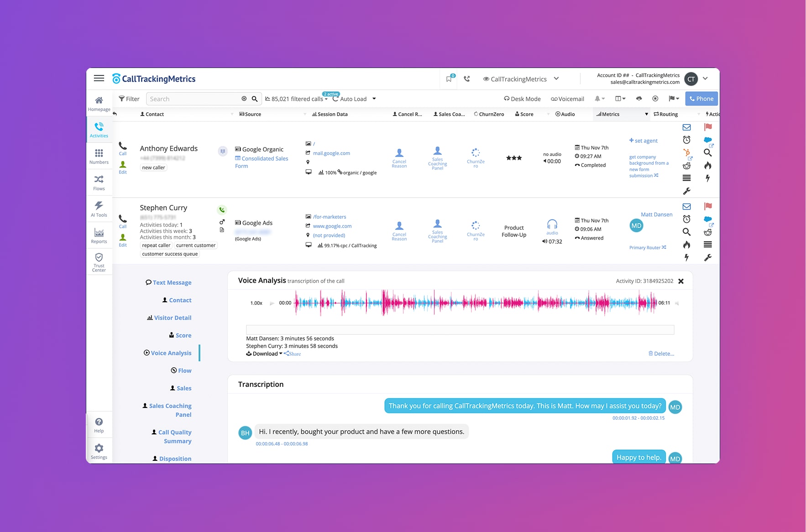Click fire icon in Stephen Curry row
Viewport: 806px width, 532px height.
pos(686,245)
